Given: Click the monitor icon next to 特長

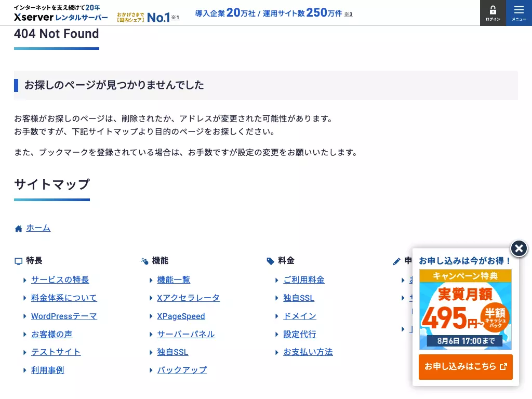Looking at the screenshot, I should [x=18, y=261].
